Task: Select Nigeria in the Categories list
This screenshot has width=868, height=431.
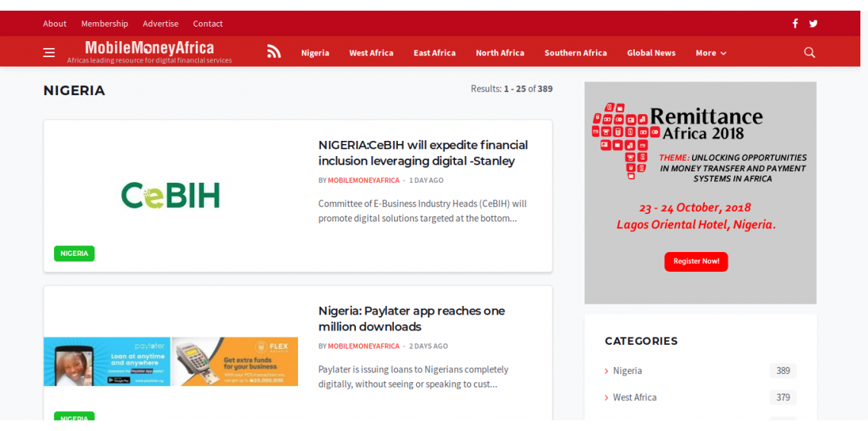Action: (x=627, y=371)
